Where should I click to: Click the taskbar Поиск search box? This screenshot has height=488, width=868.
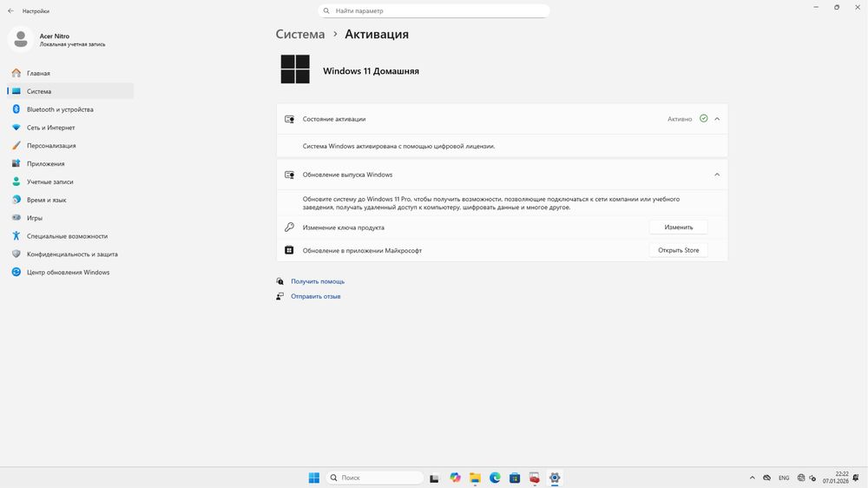point(375,478)
